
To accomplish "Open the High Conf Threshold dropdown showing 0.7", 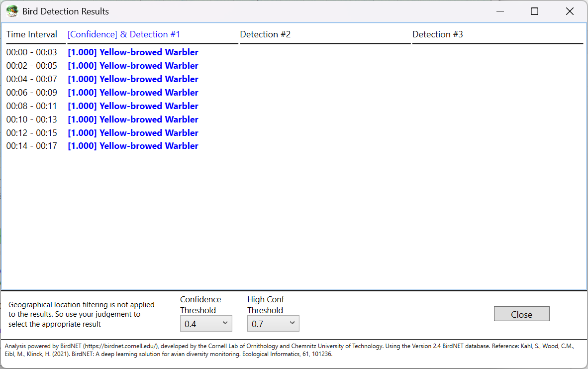I will (273, 324).
